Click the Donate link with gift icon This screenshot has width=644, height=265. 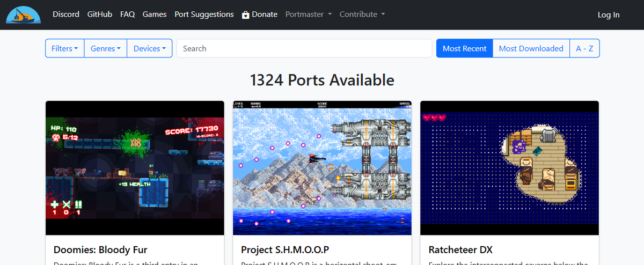(260, 14)
